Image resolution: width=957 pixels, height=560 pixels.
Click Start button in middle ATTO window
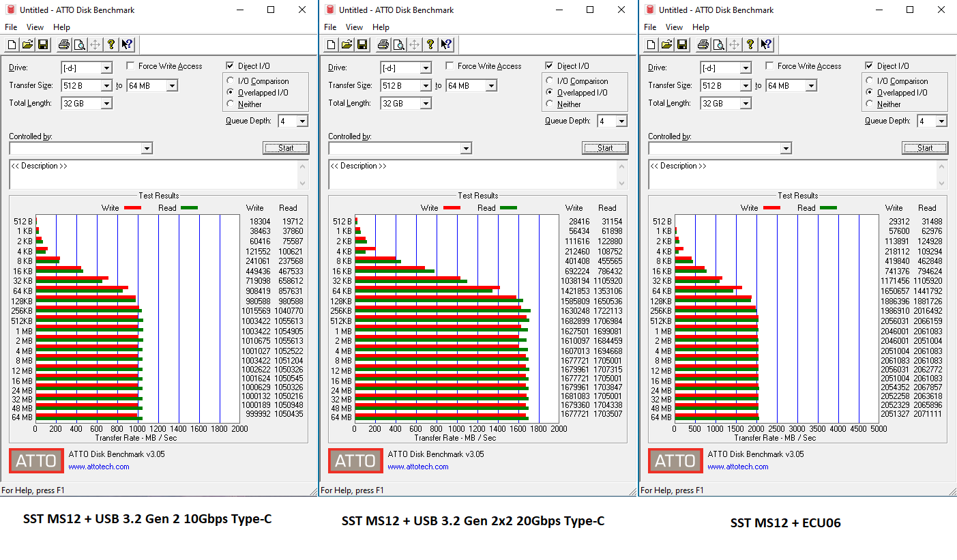[605, 148]
